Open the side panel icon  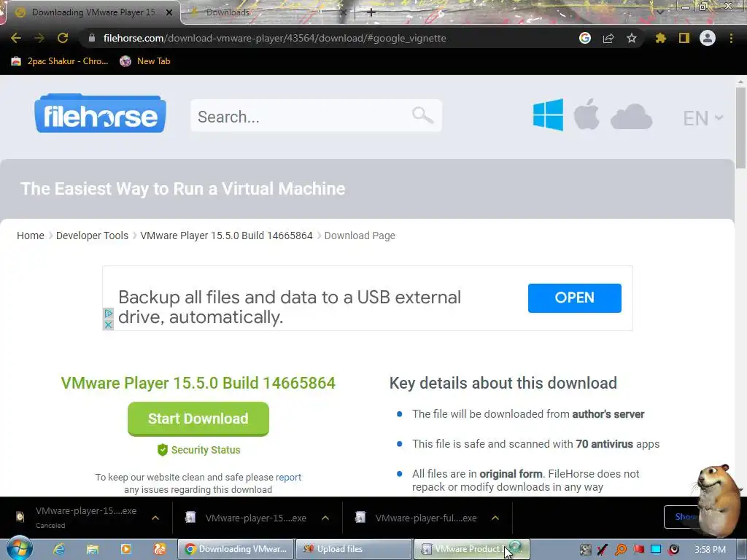tap(684, 38)
